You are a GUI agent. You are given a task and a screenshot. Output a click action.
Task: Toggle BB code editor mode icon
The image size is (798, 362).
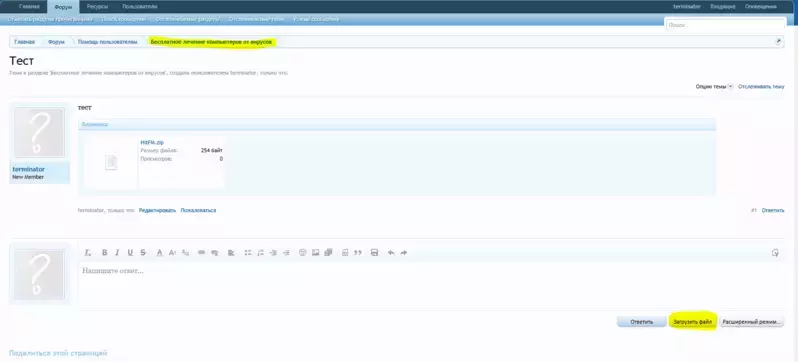[775, 253]
